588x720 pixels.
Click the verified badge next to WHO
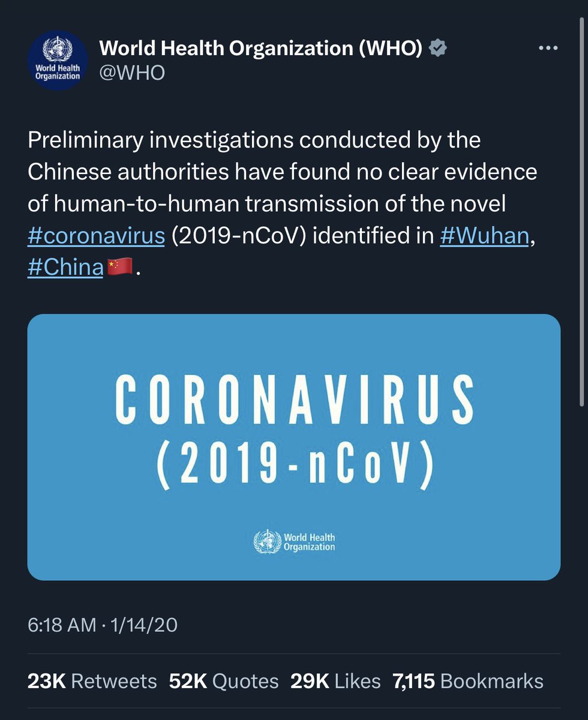click(439, 49)
